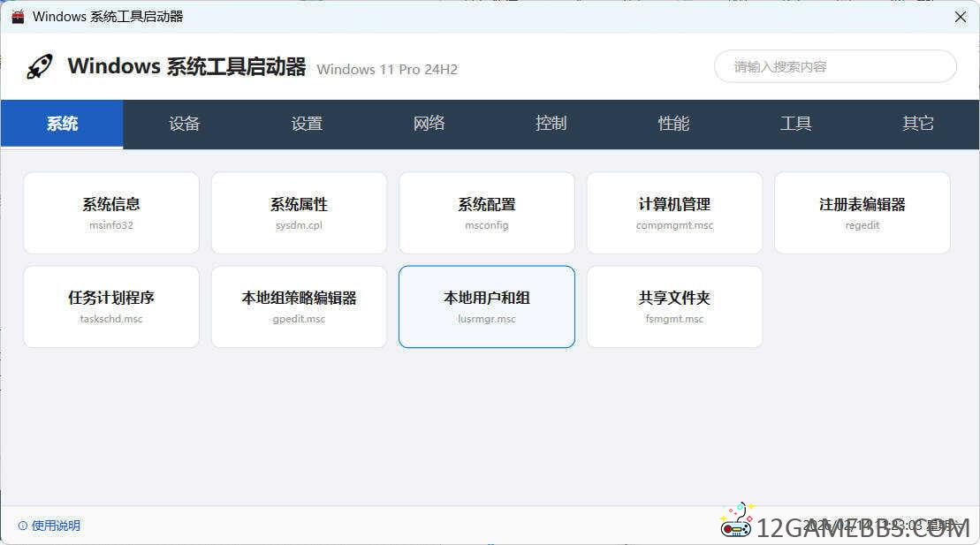This screenshot has height=545, width=980.
Task: Open 计算机管理 compmgmt.msc tile
Action: (674, 213)
